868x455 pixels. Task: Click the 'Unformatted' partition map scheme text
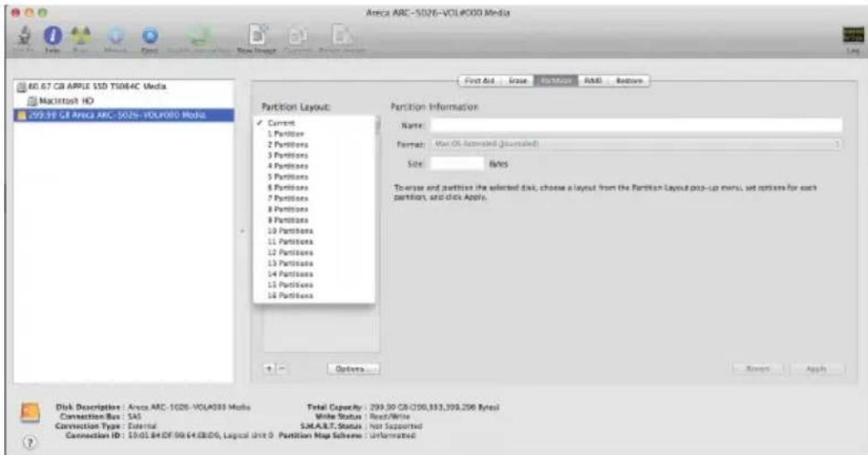click(x=393, y=436)
